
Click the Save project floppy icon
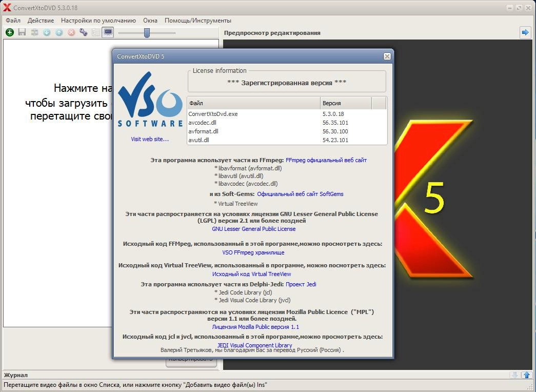click(22, 32)
